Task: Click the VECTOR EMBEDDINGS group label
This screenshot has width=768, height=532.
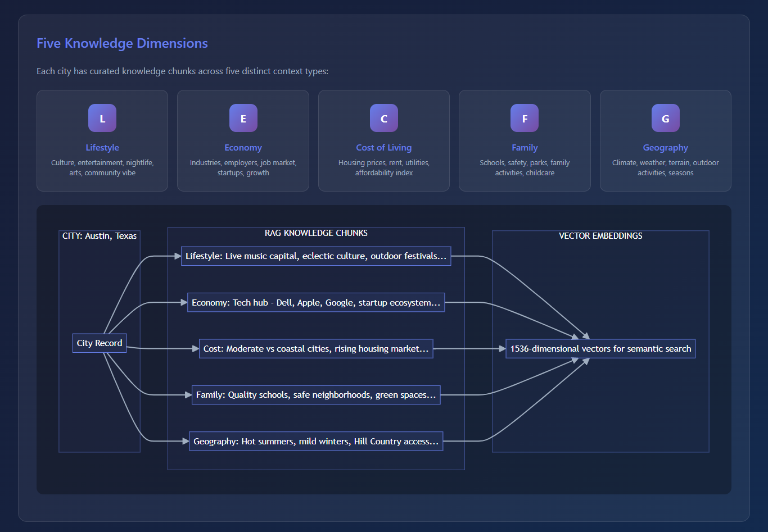Action: tap(600, 236)
